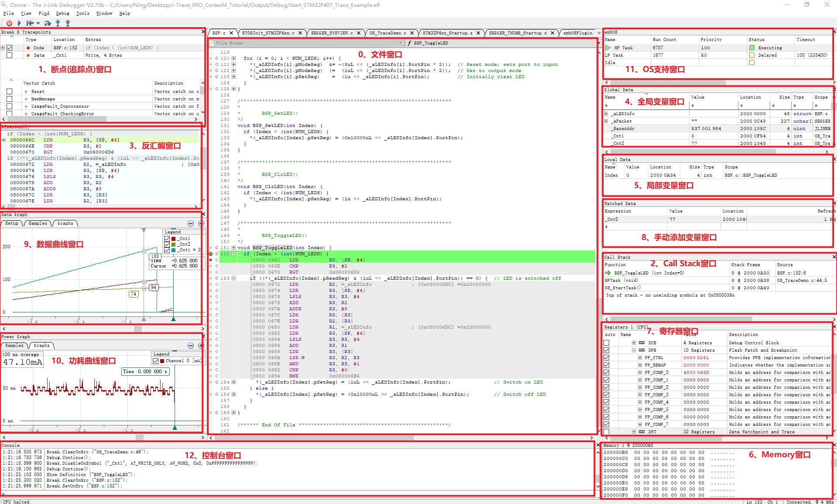Click the red power stop-debug icon
The image size is (837, 504).
tap(9, 23)
